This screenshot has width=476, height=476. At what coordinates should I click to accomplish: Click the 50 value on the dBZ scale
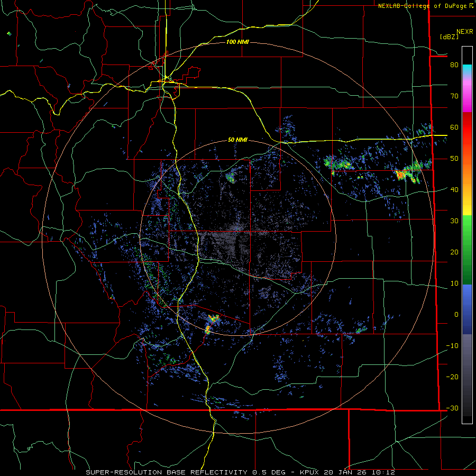click(454, 159)
